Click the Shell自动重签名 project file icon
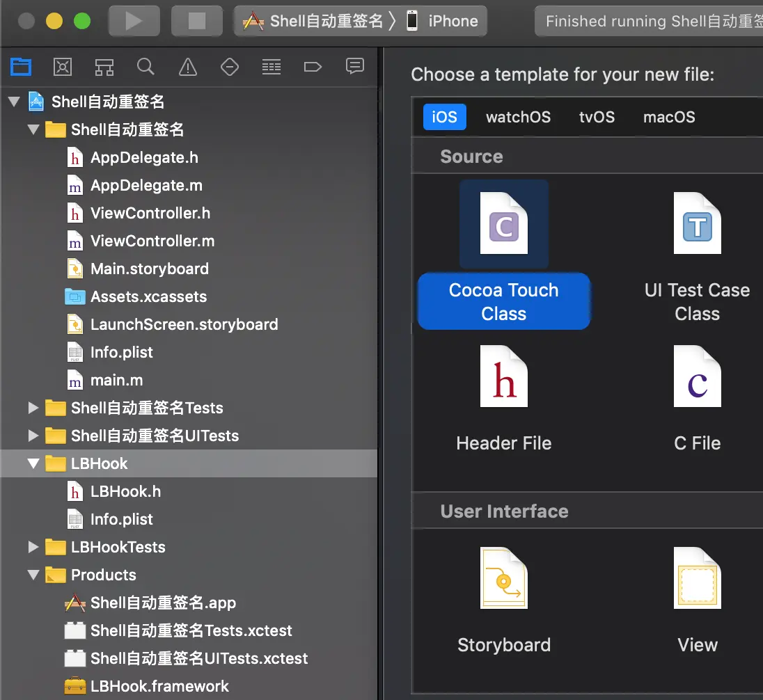 [x=36, y=101]
